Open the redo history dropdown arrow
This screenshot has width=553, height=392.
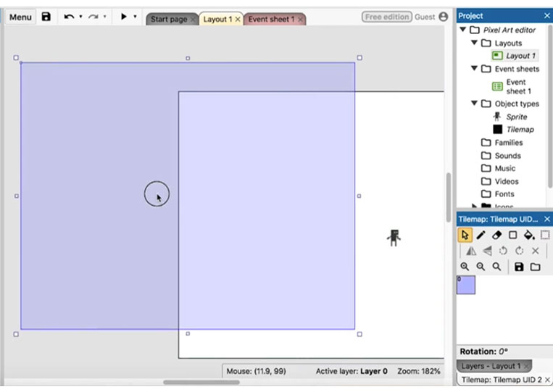click(105, 17)
